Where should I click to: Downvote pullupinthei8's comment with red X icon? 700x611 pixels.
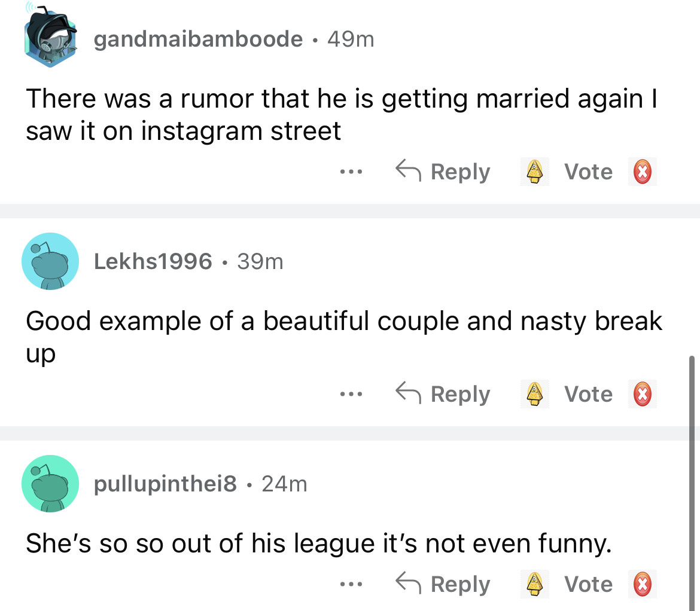(x=643, y=584)
